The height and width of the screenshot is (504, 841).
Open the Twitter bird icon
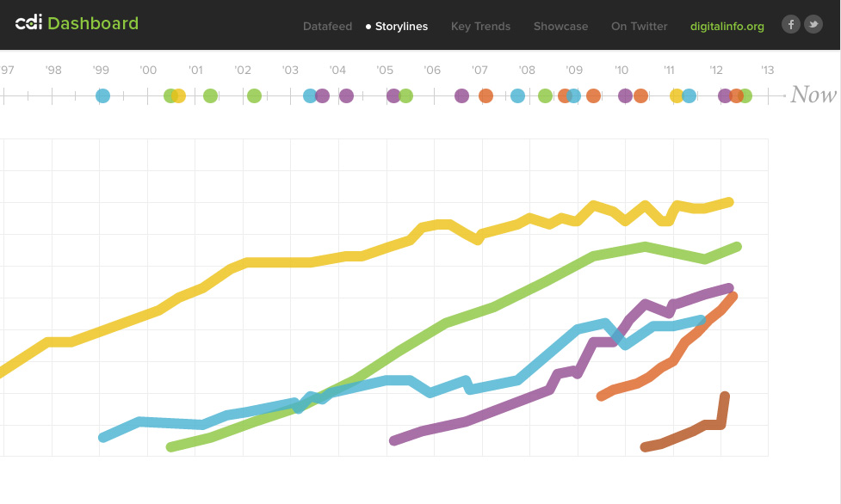(x=813, y=23)
